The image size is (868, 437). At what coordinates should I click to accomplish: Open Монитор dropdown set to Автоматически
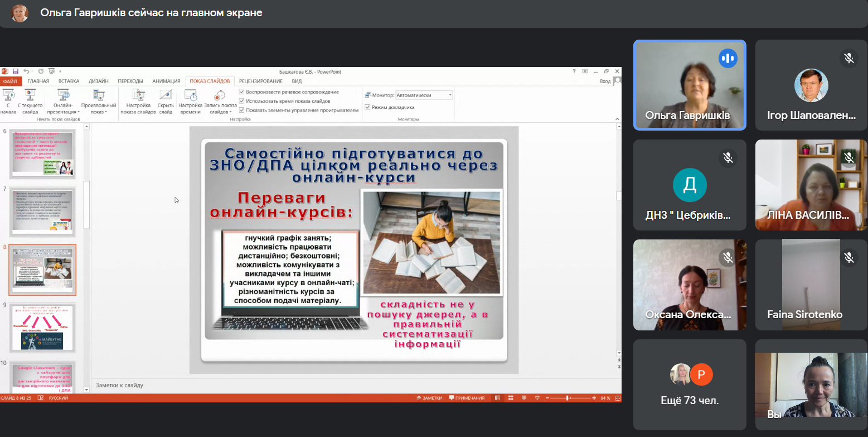click(x=424, y=95)
